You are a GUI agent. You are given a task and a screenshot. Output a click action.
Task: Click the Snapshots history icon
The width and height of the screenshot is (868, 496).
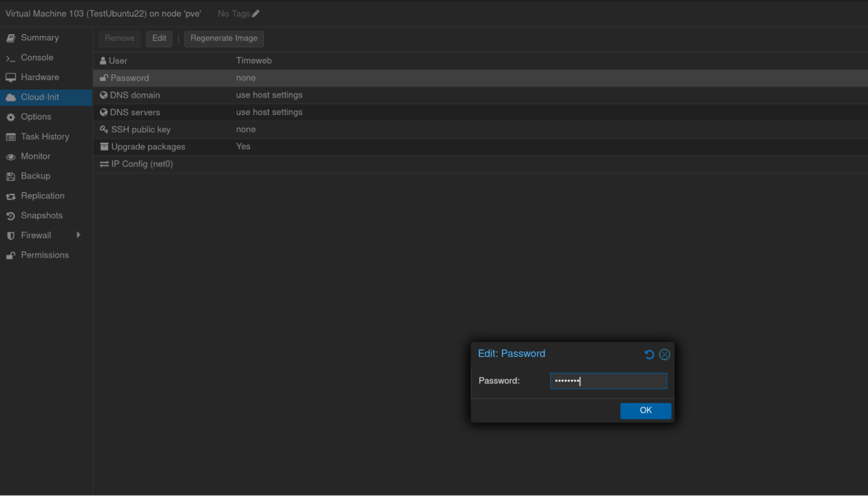[11, 216]
